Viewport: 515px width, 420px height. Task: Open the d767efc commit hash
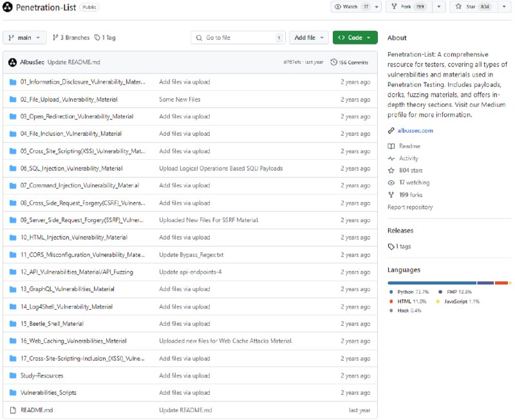[x=292, y=62]
